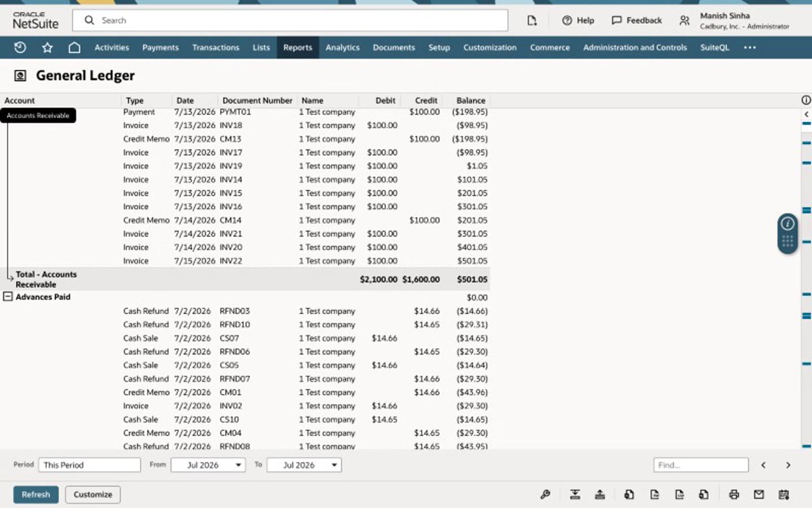
Task: Click the Refresh button
Action: click(36, 494)
